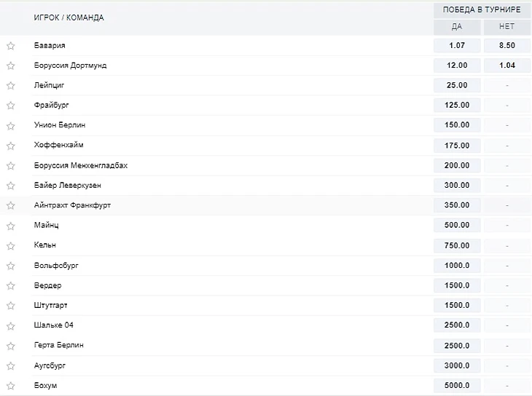Toggle the star next to Бохум

(11, 386)
